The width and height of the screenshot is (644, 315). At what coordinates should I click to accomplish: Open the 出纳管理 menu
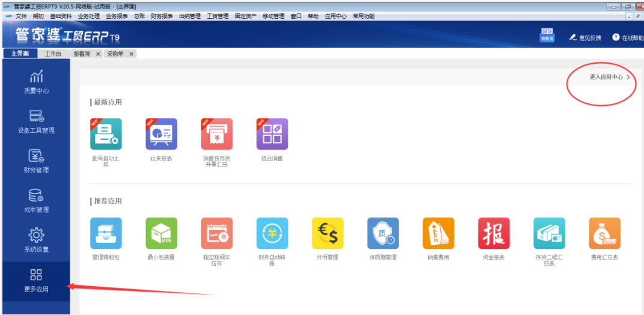click(x=190, y=16)
